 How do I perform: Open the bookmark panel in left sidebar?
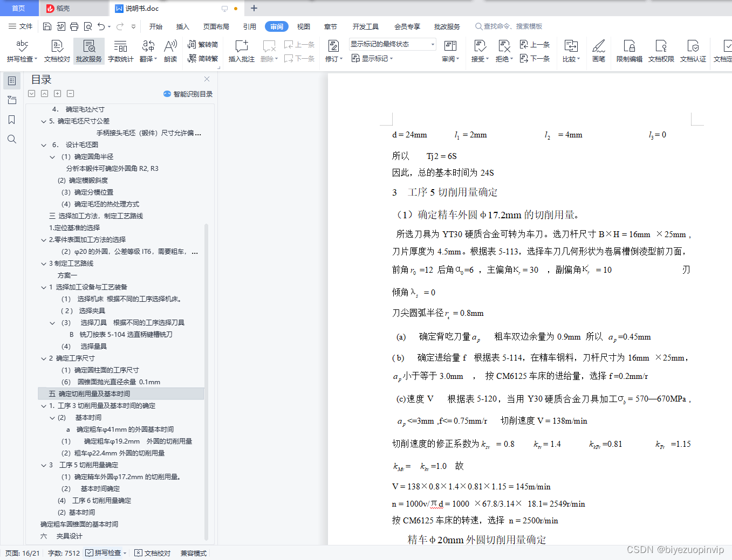[x=12, y=120]
